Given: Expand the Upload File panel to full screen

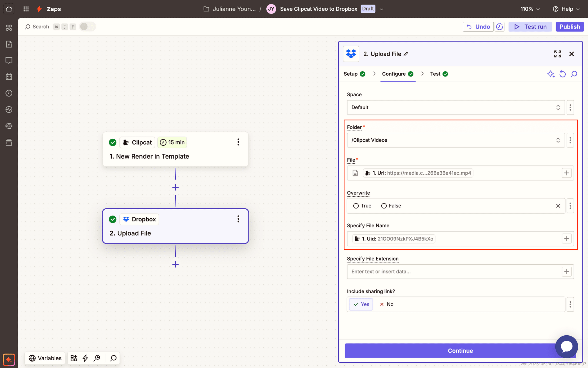Looking at the screenshot, I should (x=558, y=54).
